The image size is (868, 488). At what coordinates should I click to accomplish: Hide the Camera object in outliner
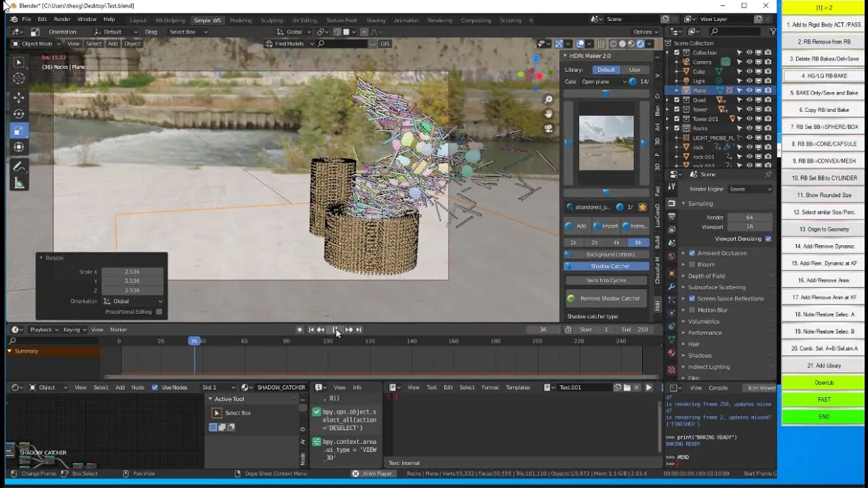pos(749,62)
